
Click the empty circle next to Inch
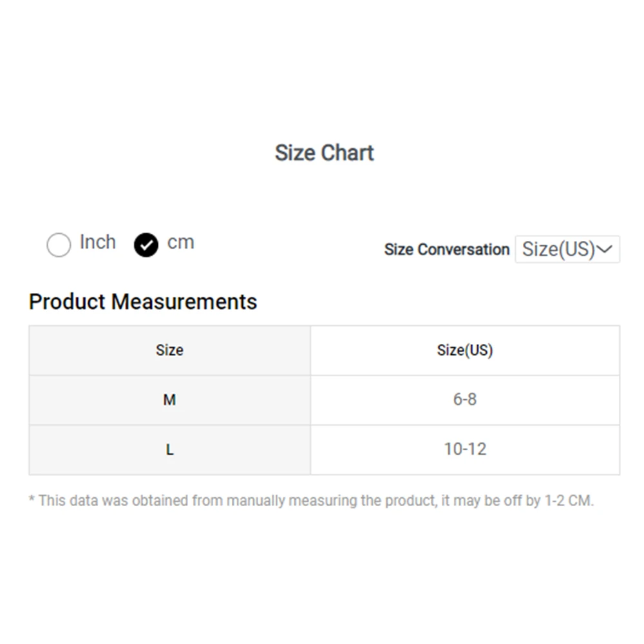point(59,245)
